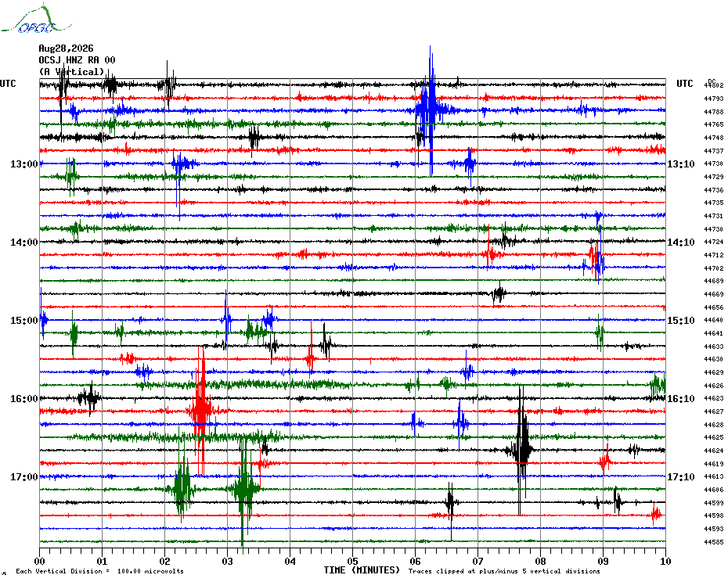Image resolution: width=728 pixels, height=582 pixels.
Task: Click the 16:10 time label
Action: coord(681,399)
